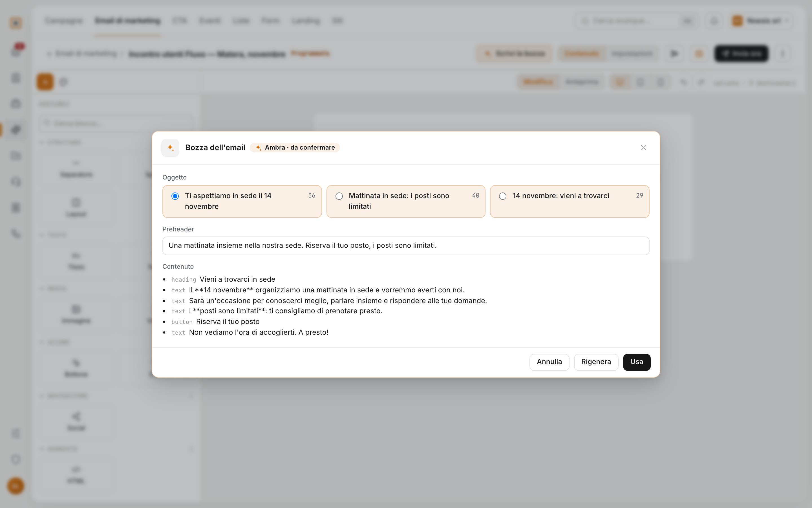Click the button line "Riserva il tuo posto"
The width and height of the screenshot is (812, 508).
click(x=228, y=321)
